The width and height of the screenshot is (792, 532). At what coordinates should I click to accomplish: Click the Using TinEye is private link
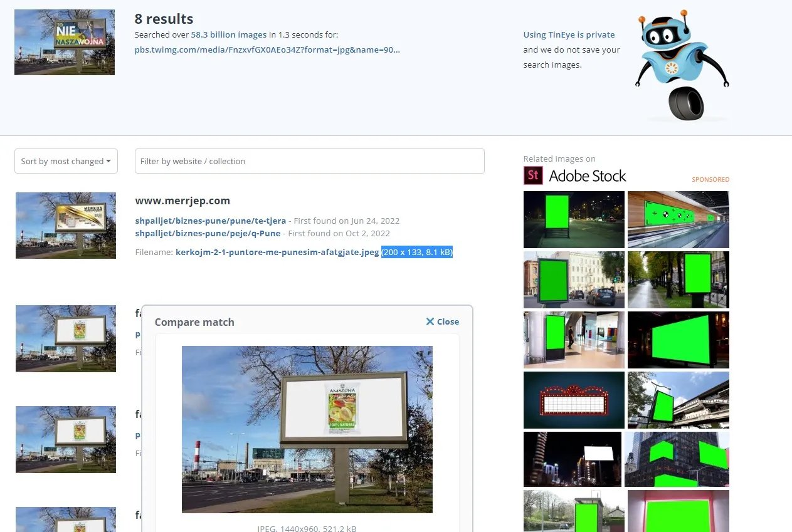pyautogui.click(x=569, y=35)
